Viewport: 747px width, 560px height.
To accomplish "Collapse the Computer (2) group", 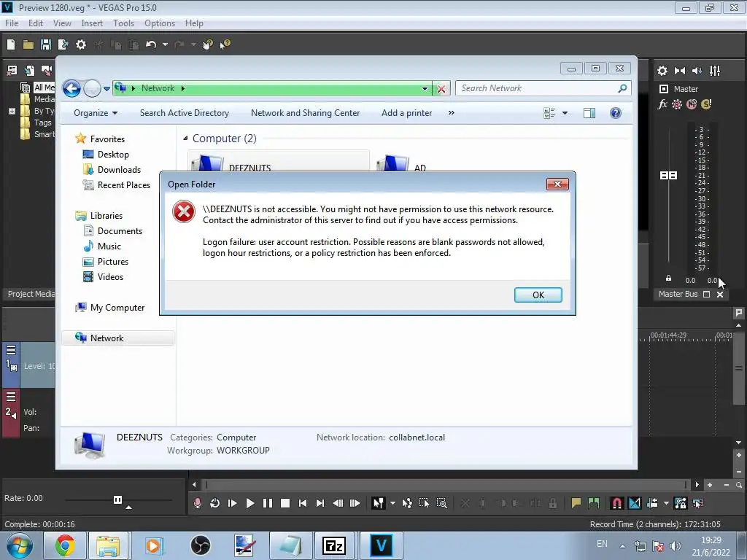I will [x=185, y=138].
